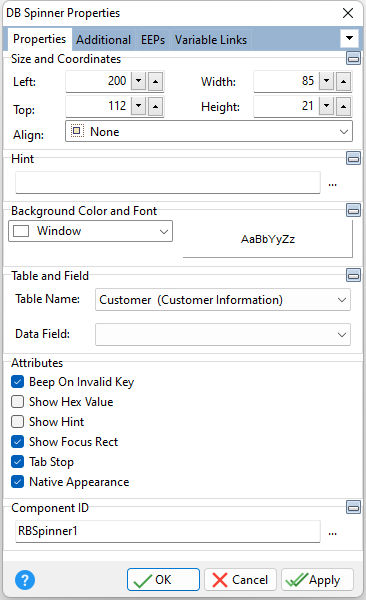Switch to the Additional tab

[103, 40]
